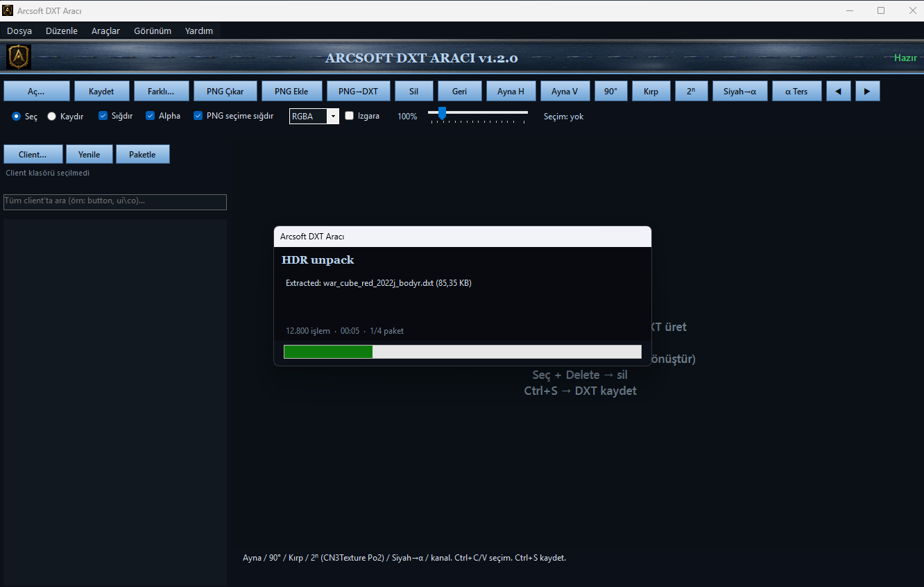Flip vertically with Ayna V
924x587 pixels.
tap(565, 91)
